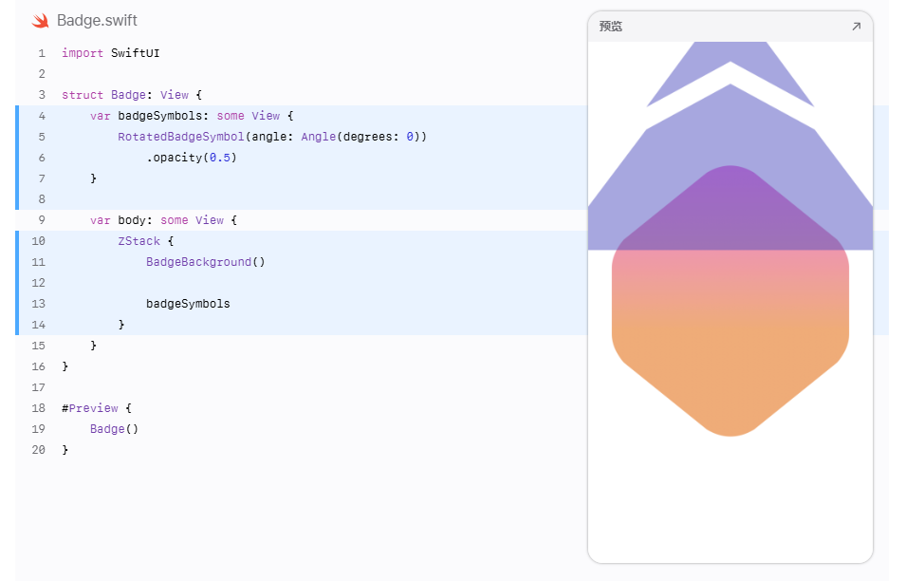Click the Badge.swift file title
Viewport: 924px width, 581px height.
pos(97,21)
